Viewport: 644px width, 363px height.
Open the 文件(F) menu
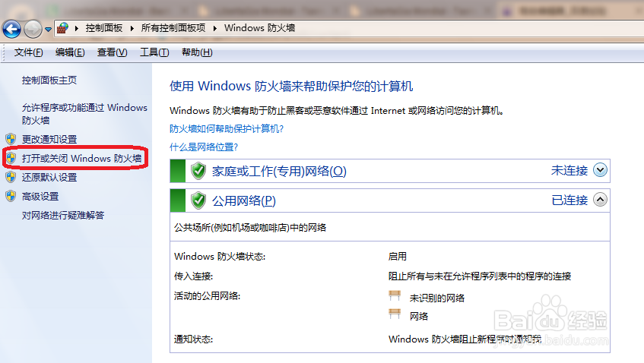[28, 52]
